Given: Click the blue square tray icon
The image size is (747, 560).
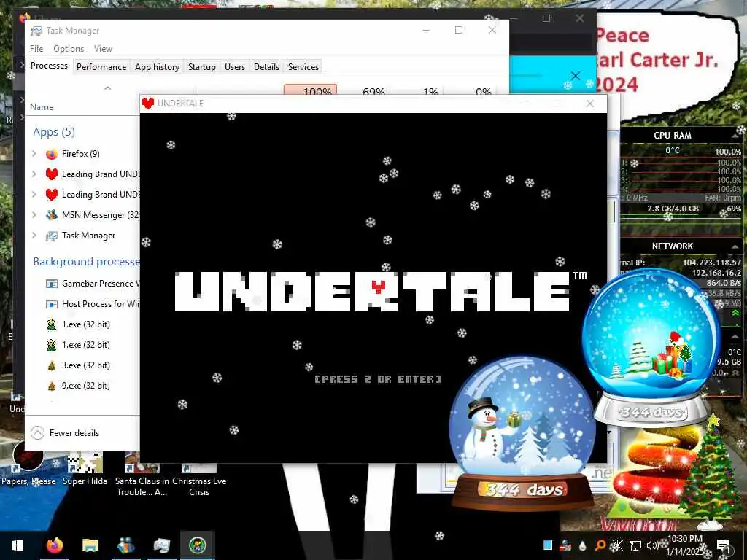Looking at the screenshot, I should (548, 545).
